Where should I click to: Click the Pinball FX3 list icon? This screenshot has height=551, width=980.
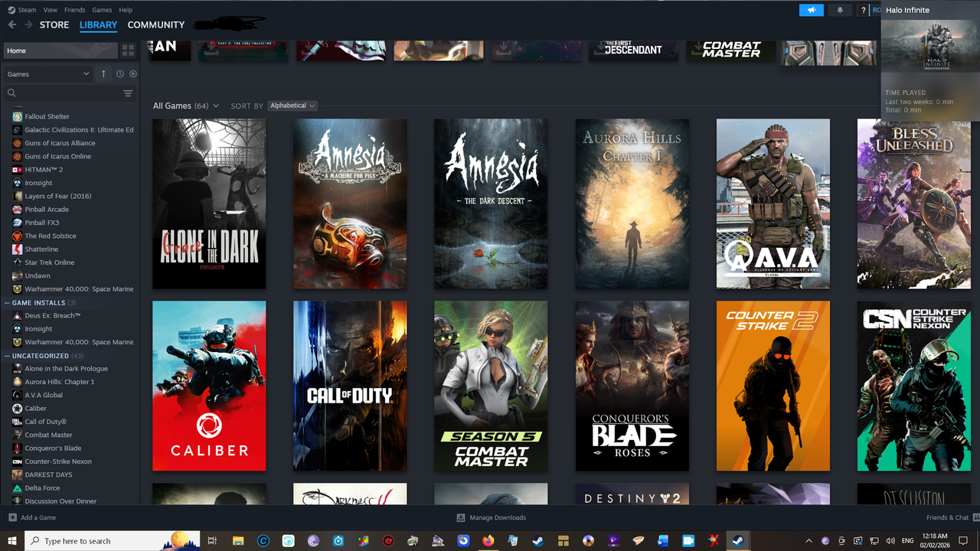[x=17, y=223]
